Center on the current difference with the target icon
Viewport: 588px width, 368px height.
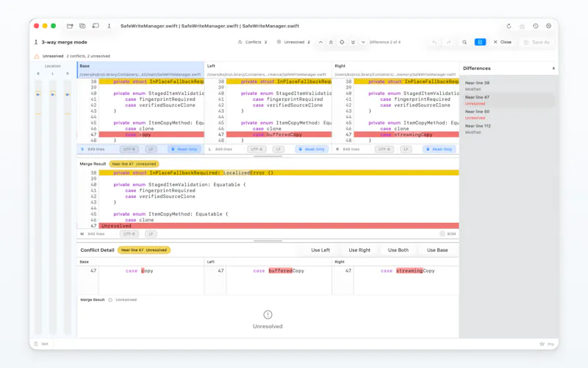pos(342,42)
